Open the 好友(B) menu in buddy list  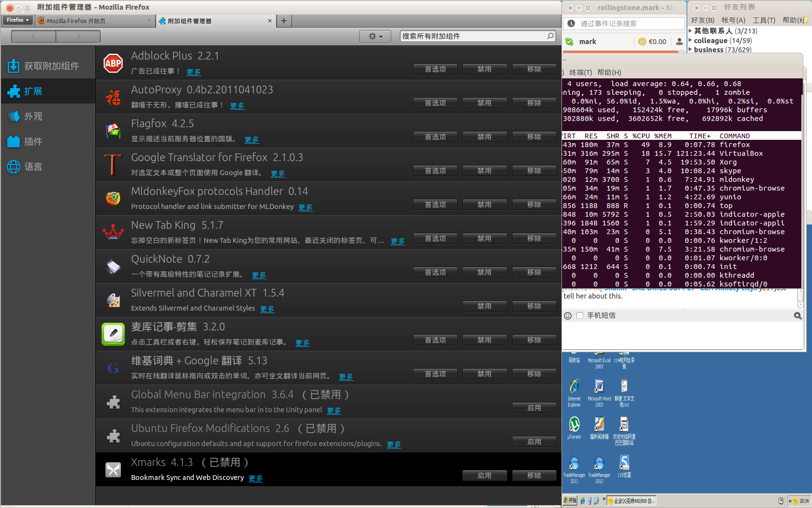tap(702, 20)
